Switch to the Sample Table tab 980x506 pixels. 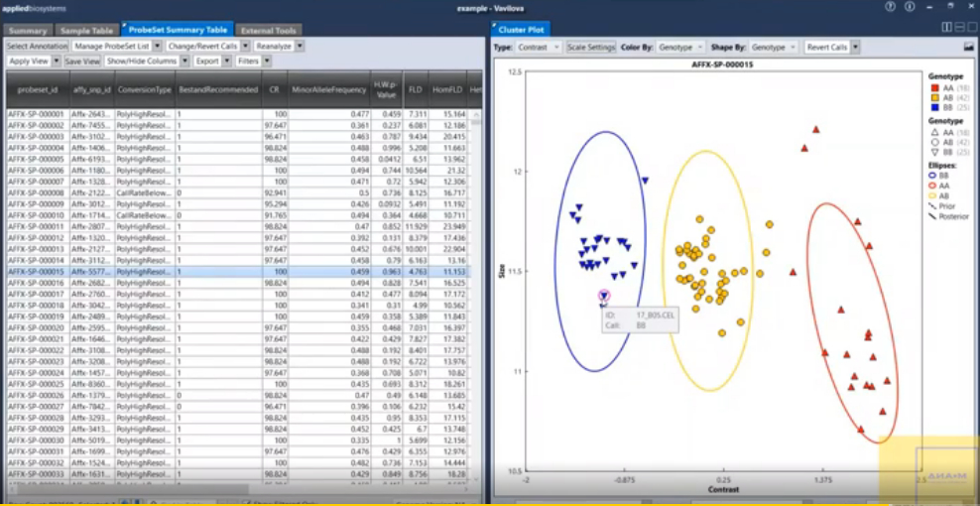click(87, 31)
